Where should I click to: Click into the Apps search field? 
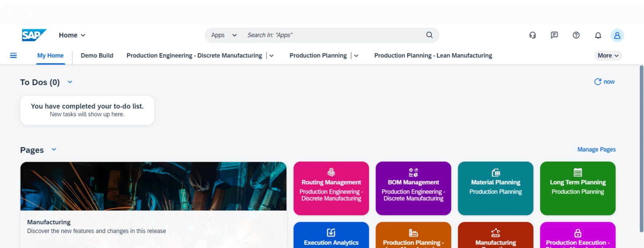(x=328, y=35)
